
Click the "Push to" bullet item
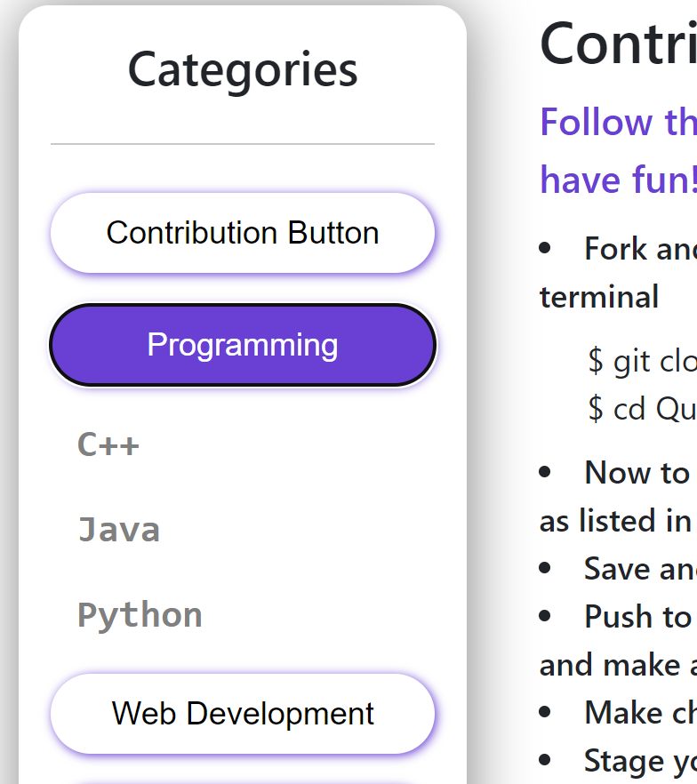tap(637, 617)
